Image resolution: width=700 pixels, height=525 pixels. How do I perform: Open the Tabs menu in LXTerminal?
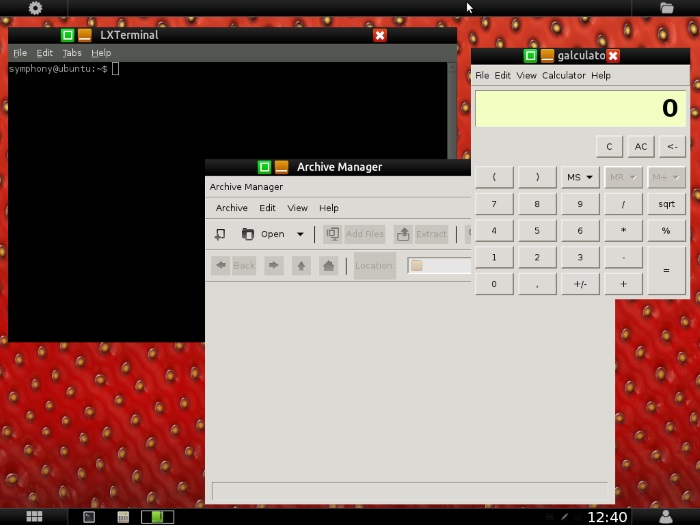72,53
